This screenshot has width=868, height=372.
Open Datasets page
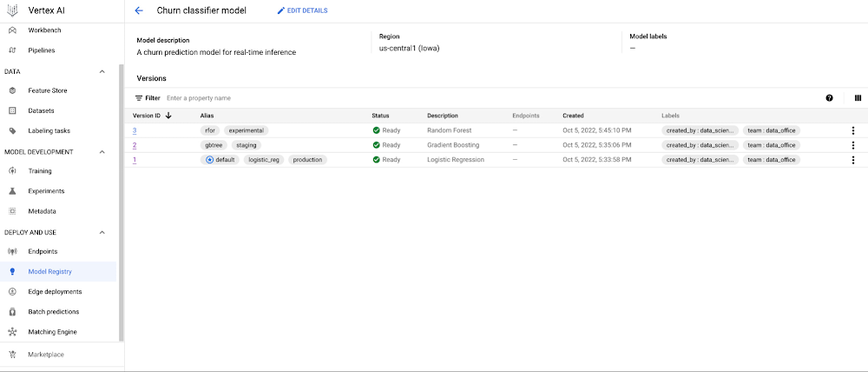[x=41, y=111]
